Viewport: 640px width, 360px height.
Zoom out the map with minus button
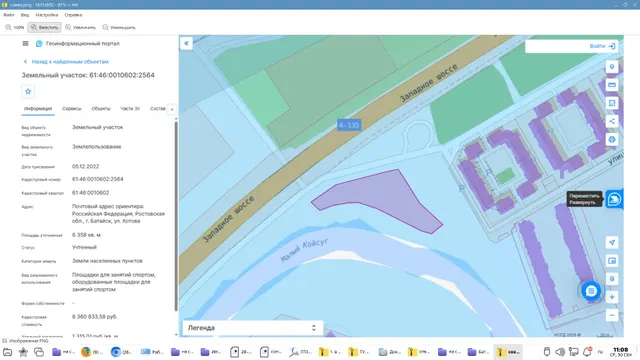click(x=612, y=315)
